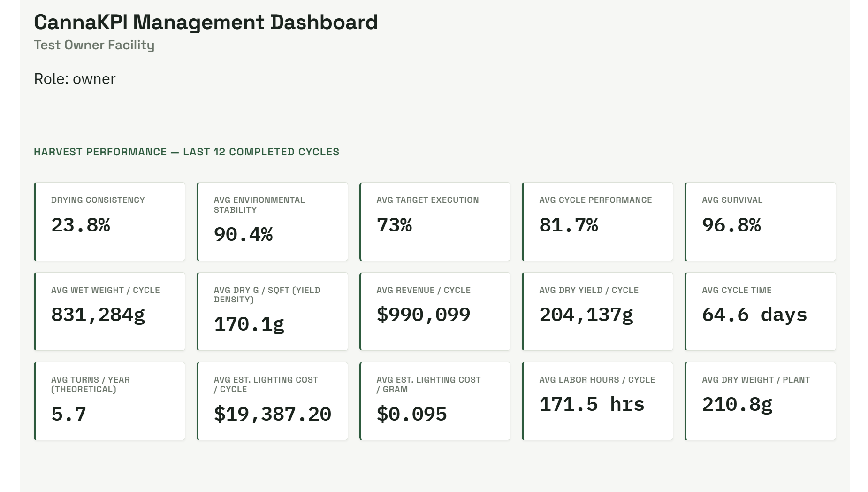Open the Avg Environmental Stability card
The height and width of the screenshot is (492, 868).
click(272, 222)
